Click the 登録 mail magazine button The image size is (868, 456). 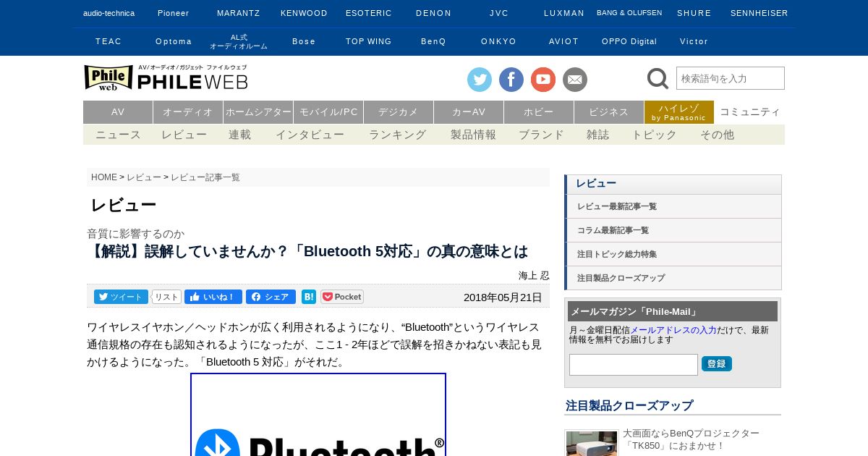pyautogui.click(x=717, y=363)
